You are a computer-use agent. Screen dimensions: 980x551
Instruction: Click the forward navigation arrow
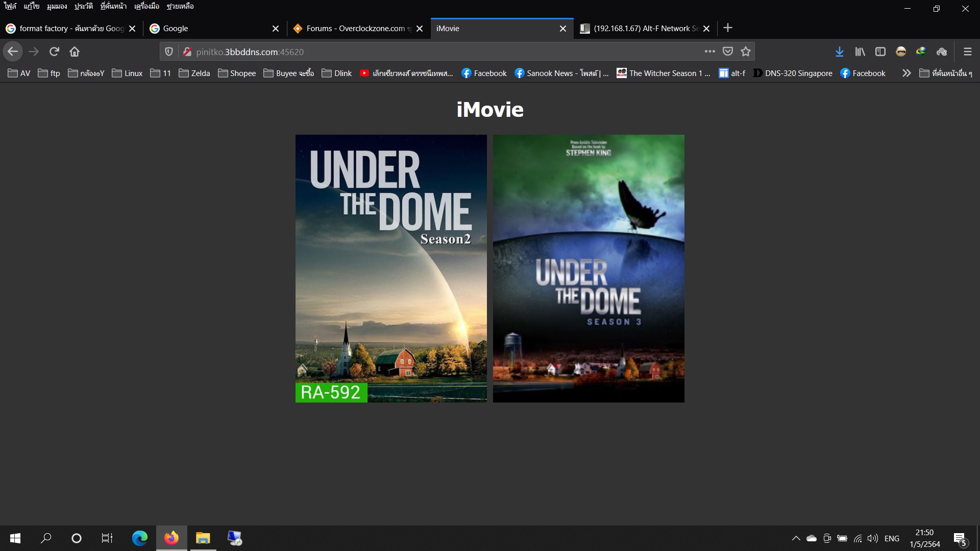pos(34,52)
